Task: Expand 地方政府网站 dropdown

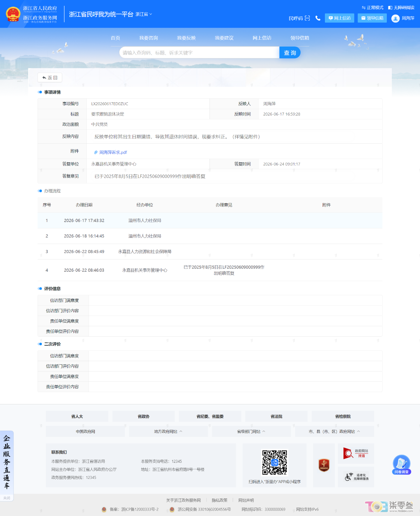Action: pos(168,431)
